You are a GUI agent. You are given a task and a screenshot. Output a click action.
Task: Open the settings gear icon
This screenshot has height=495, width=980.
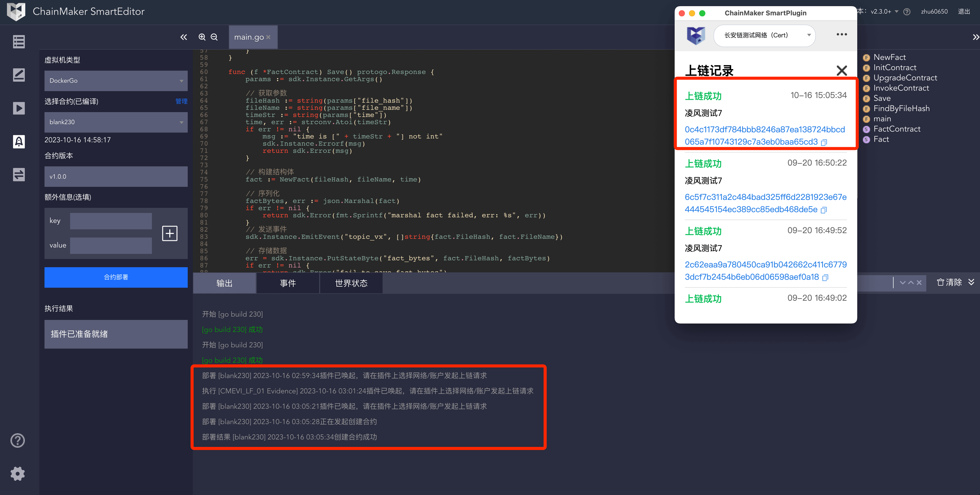click(x=17, y=474)
